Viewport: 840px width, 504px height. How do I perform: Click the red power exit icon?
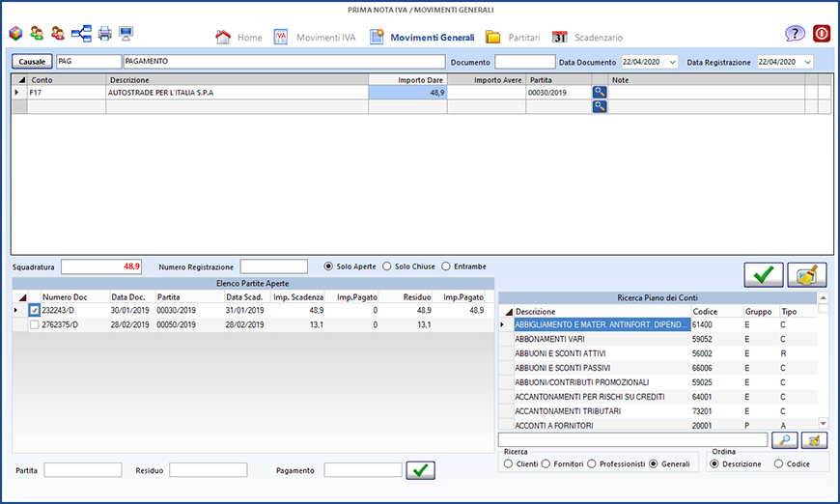[x=822, y=34]
